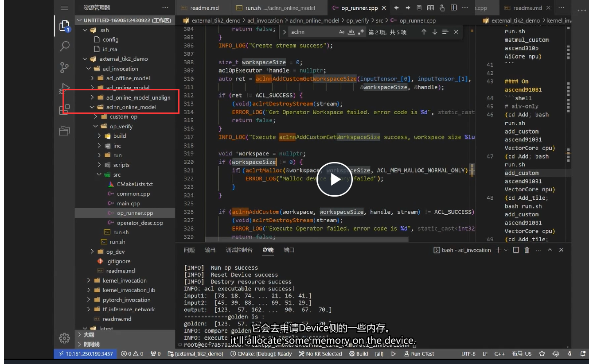The height and width of the screenshot is (364, 589).
Task: Switch to the 输出 panel tab
Action: 211,250
